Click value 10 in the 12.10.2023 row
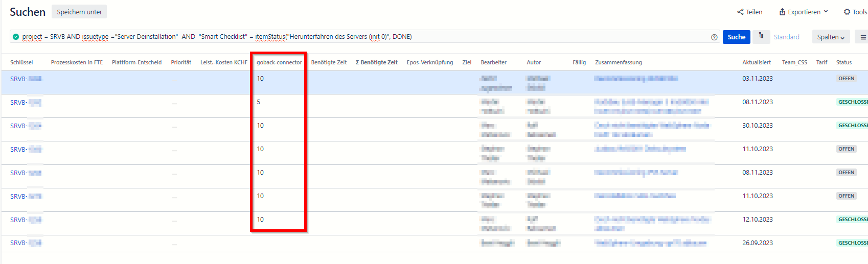Image resolution: width=868 pixels, height=264 pixels. [x=260, y=220]
